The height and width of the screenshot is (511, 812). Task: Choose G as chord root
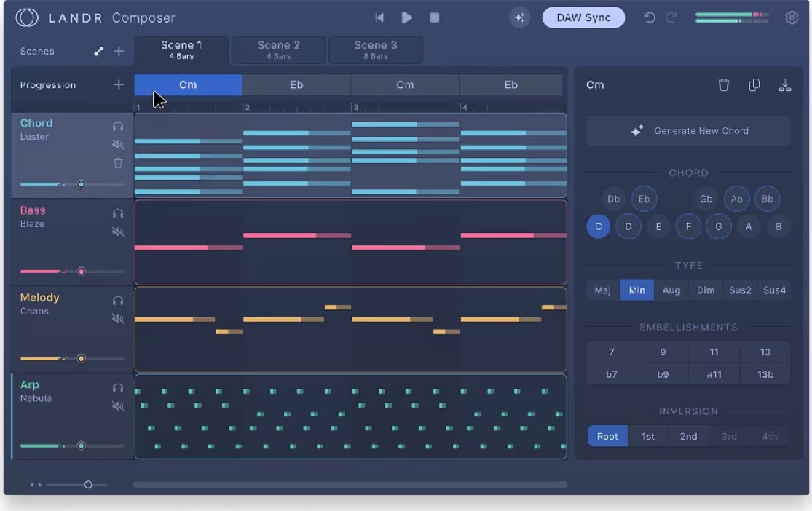click(x=718, y=227)
